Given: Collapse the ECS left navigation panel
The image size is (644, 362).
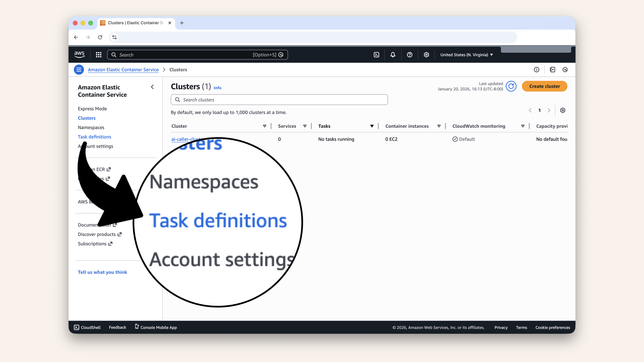Looking at the screenshot, I should point(152,87).
